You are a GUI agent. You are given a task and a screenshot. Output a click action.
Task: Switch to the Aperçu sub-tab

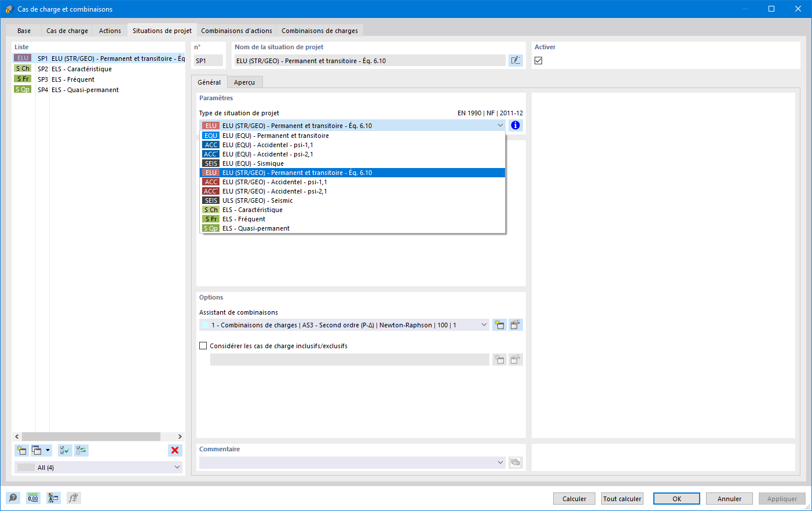[x=244, y=82]
